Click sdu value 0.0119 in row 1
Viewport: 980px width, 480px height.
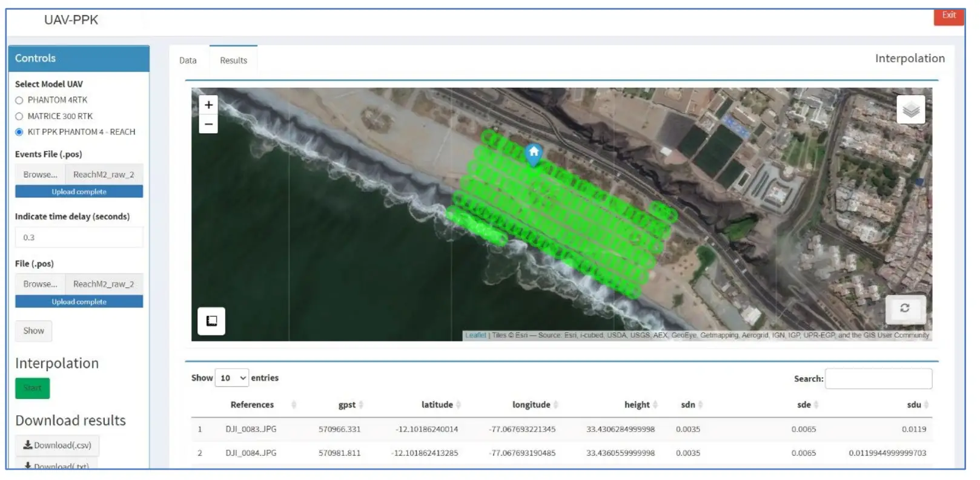point(914,429)
